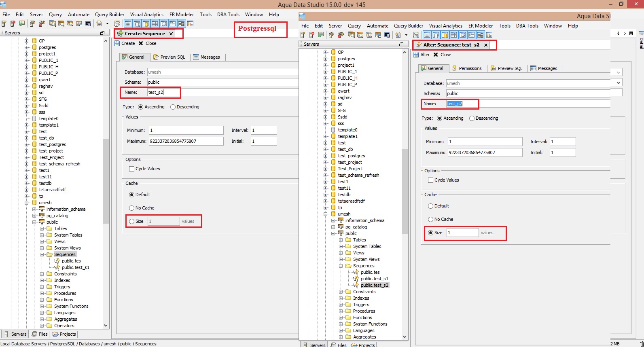Click hierarchy layout icon in right window toolbar
The image size is (644, 347).
[x=481, y=35]
